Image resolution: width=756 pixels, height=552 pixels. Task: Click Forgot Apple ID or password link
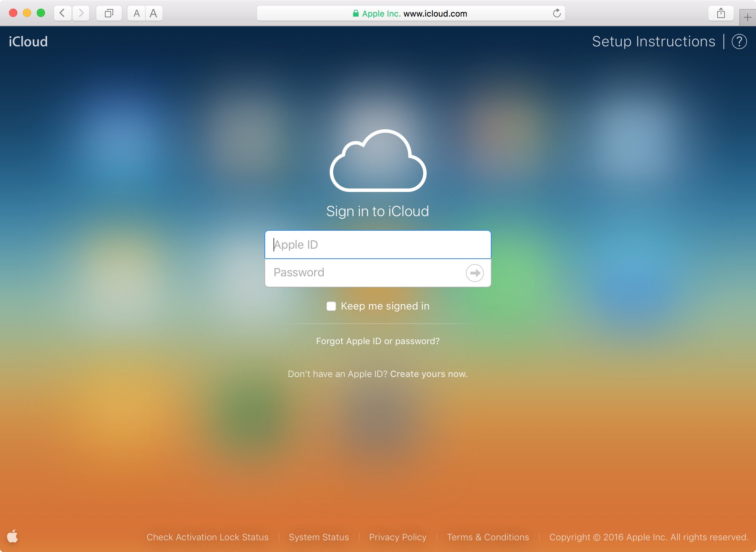click(x=378, y=341)
